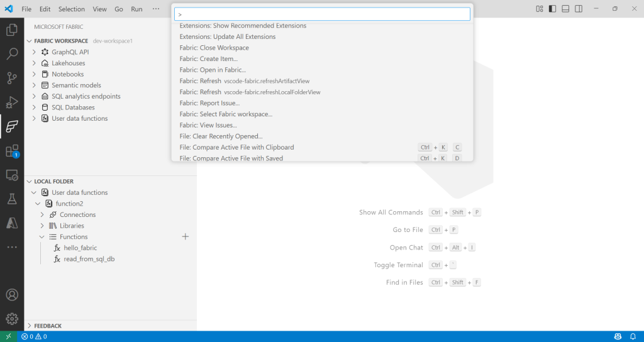Viewport: 644px width, 342px height.
Task: Open the Extensions view icon
Action: point(11,151)
